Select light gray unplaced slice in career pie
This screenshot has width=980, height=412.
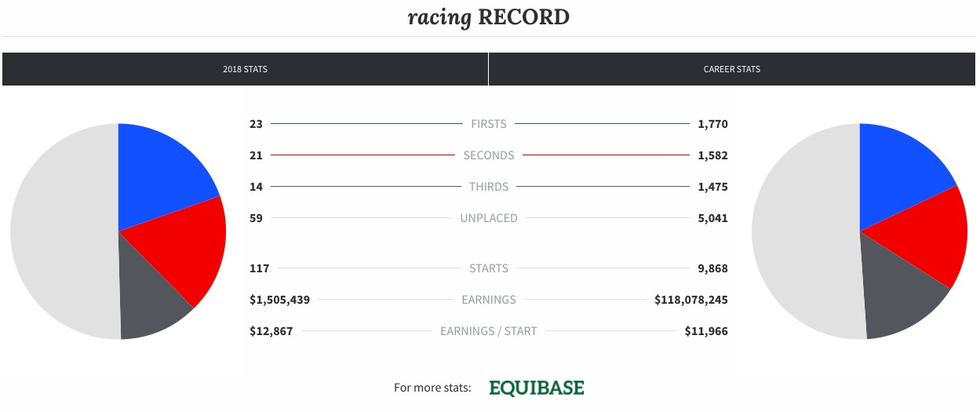point(804,232)
